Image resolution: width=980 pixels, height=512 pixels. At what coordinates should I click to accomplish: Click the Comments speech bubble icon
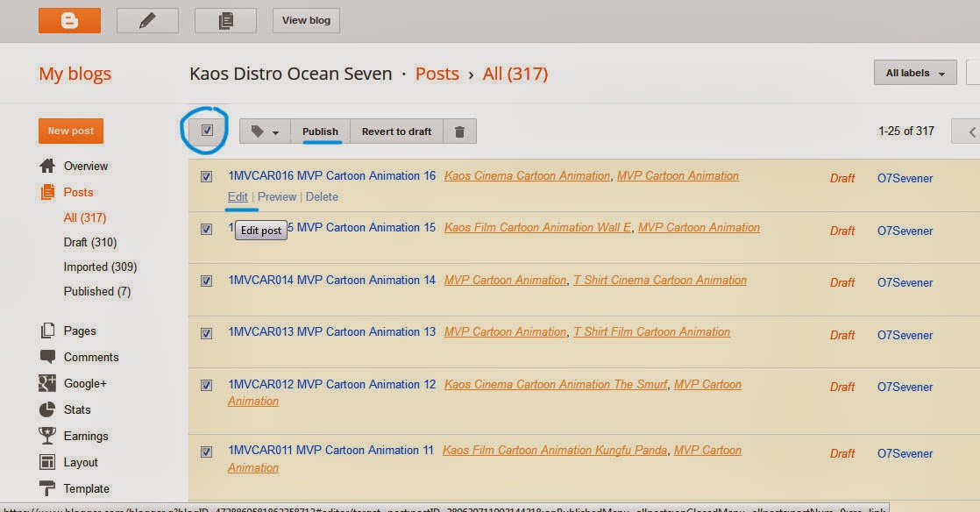pyautogui.click(x=47, y=357)
